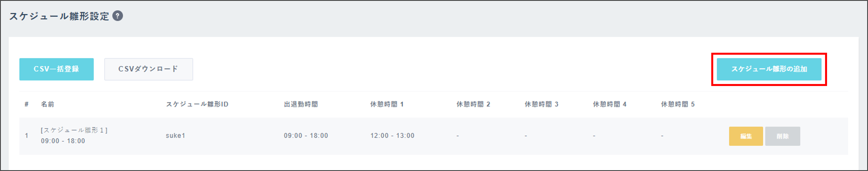
Task: Click the 休憩時間 3 column header
Action: [541, 104]
